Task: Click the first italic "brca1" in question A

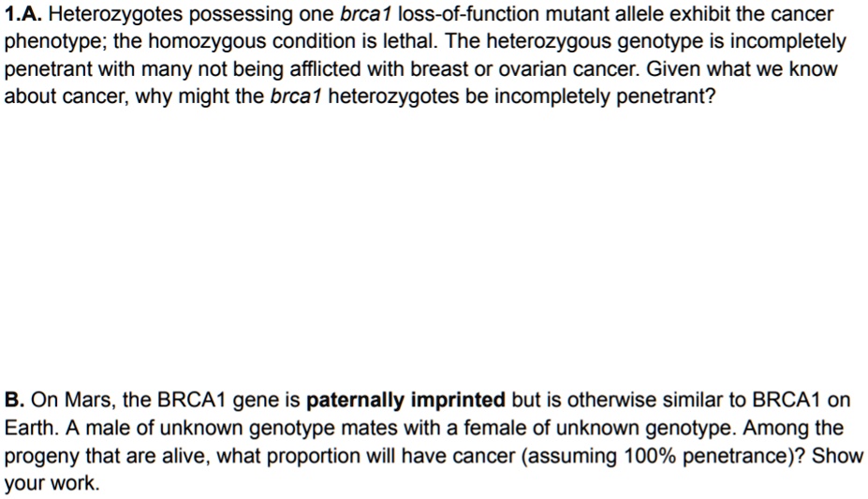Action: pos(366,14)
